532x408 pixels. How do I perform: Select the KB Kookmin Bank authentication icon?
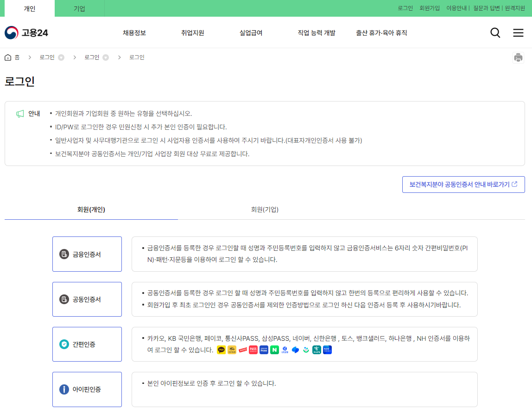(231, 350)
